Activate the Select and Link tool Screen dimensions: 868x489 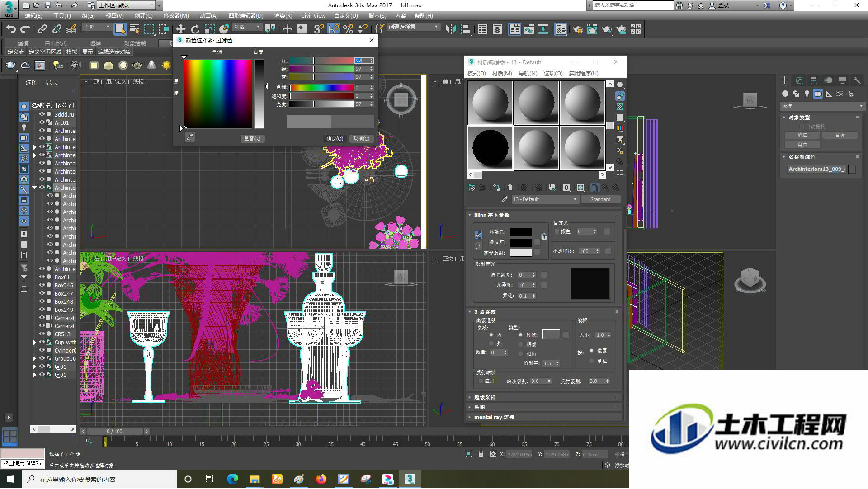click(x=42, y=29)
